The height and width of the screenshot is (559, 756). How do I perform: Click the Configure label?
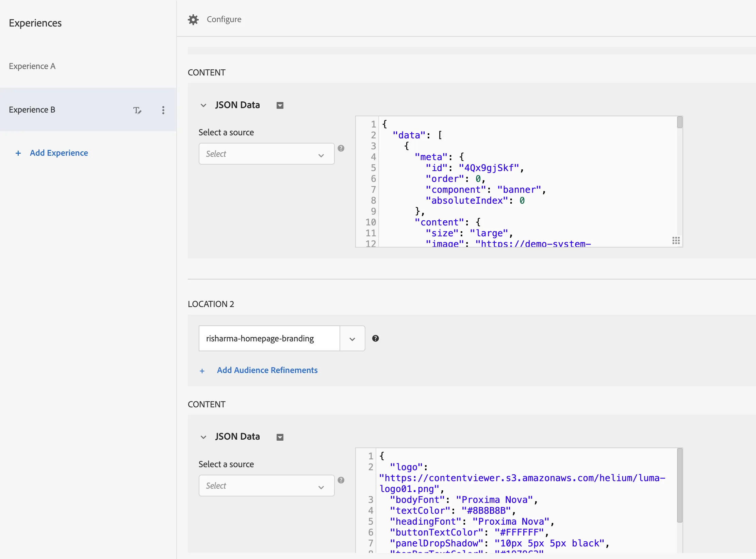click(x=224, y=19)
